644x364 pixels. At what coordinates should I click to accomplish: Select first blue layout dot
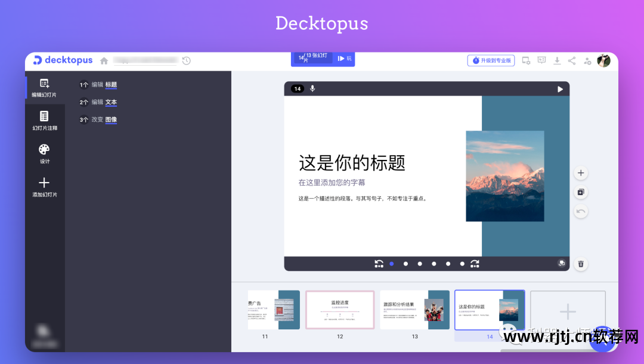[x=392, y=264]
